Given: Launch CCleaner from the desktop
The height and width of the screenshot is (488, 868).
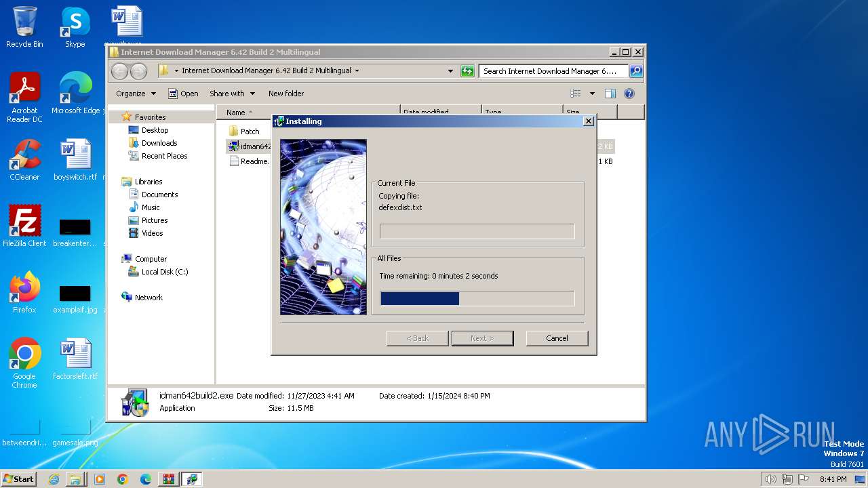Looking at the screenshot, I should (x=24, y=160).
